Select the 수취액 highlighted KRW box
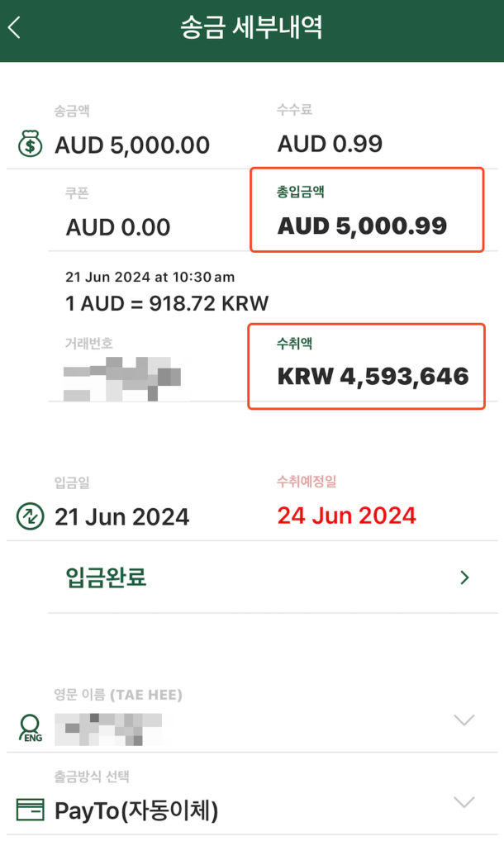Image resolution: width=504 pixels, height=846 pixels. (x=366, y=367)
